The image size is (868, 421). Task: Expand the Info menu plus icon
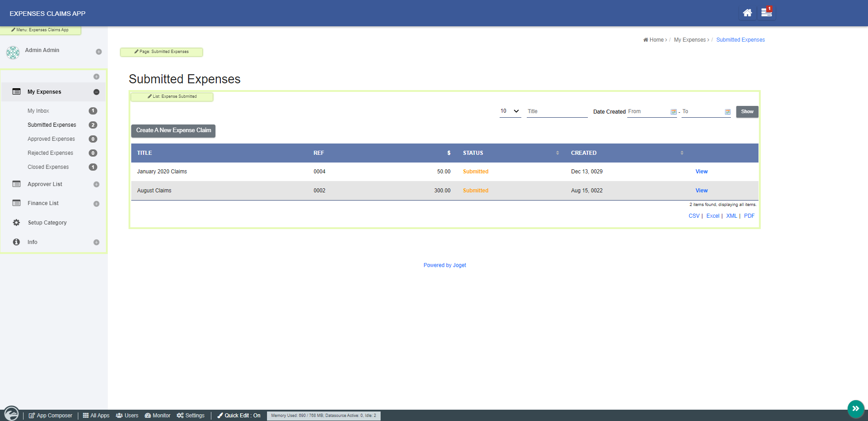click(96, 242)
